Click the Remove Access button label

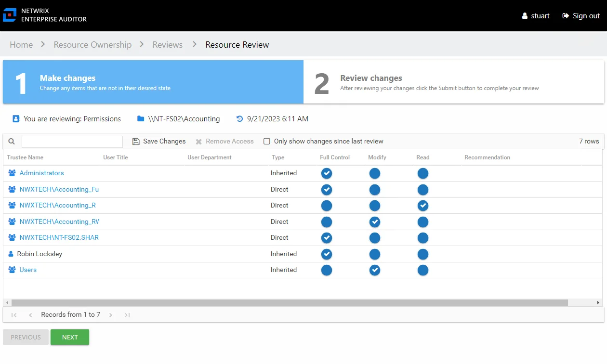(x=230, y=142)
